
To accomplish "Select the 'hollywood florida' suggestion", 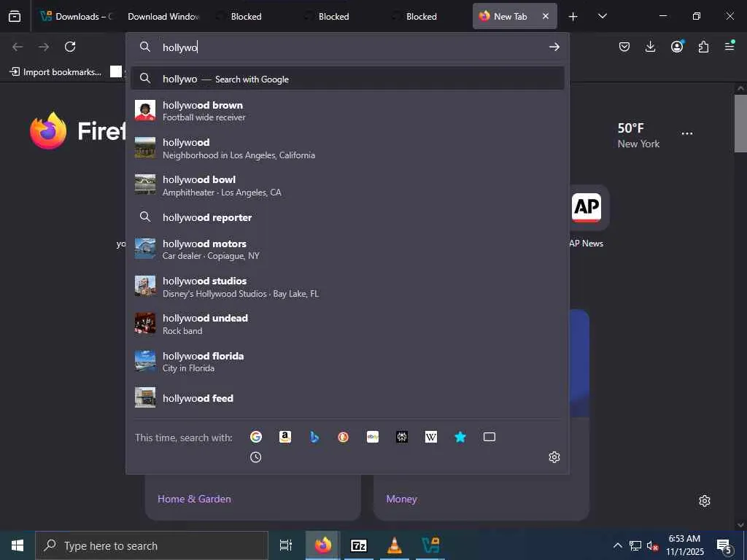I will tap(347, 362).
